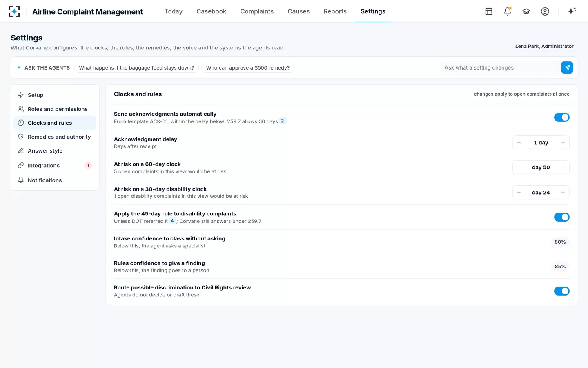
Task: Click the Answer style pen icon
Action: [x=21, y=150]
